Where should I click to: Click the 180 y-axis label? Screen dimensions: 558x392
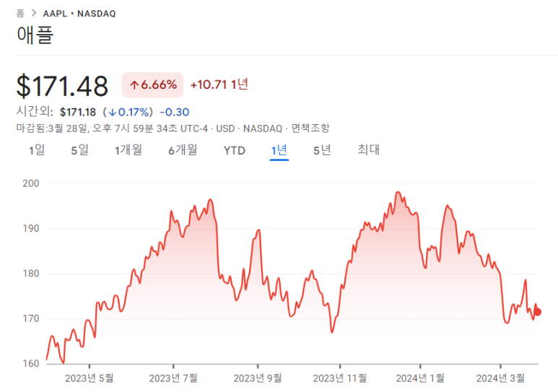click(x=31, y=274)
